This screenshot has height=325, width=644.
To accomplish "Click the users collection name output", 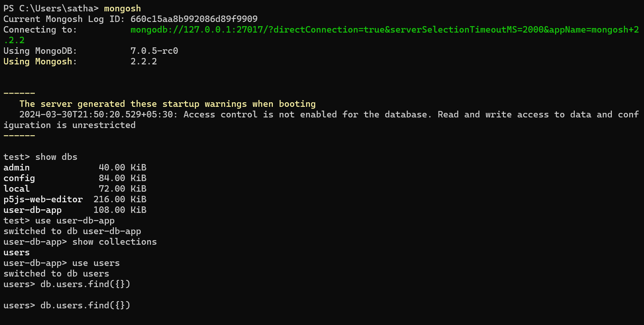I will tap(16, 253).
